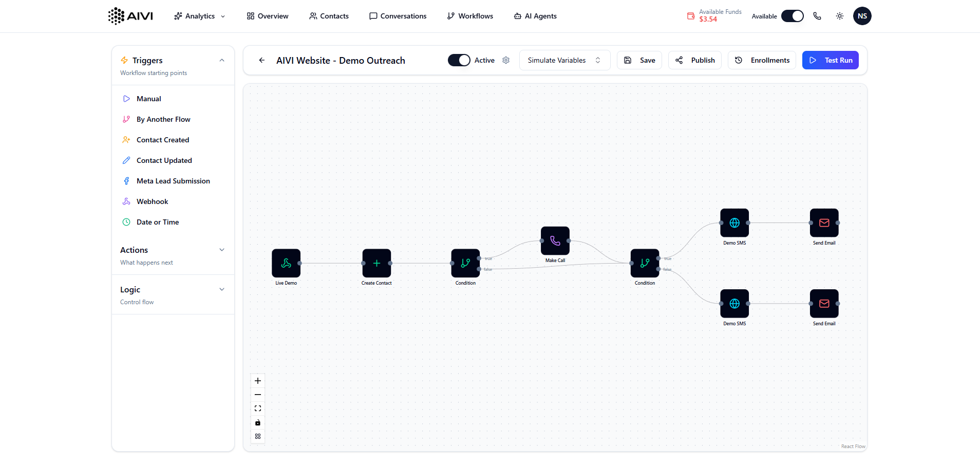Click the Create Contact node
Image resolution: width=980 pixels, height=464 pixels.
(376, 263)
